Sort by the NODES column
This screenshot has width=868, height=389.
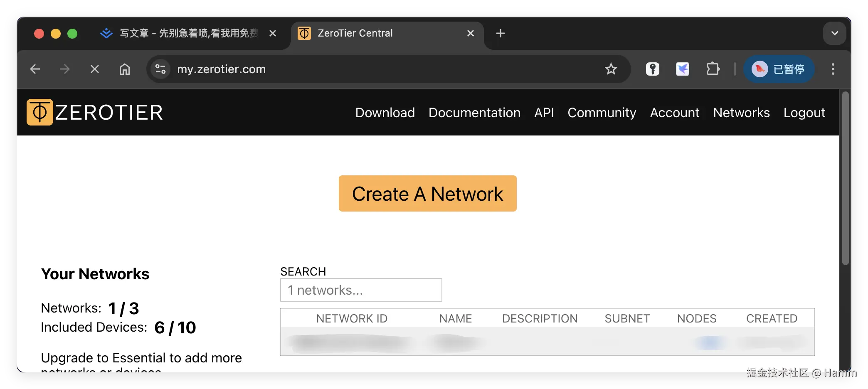(697, 318)
